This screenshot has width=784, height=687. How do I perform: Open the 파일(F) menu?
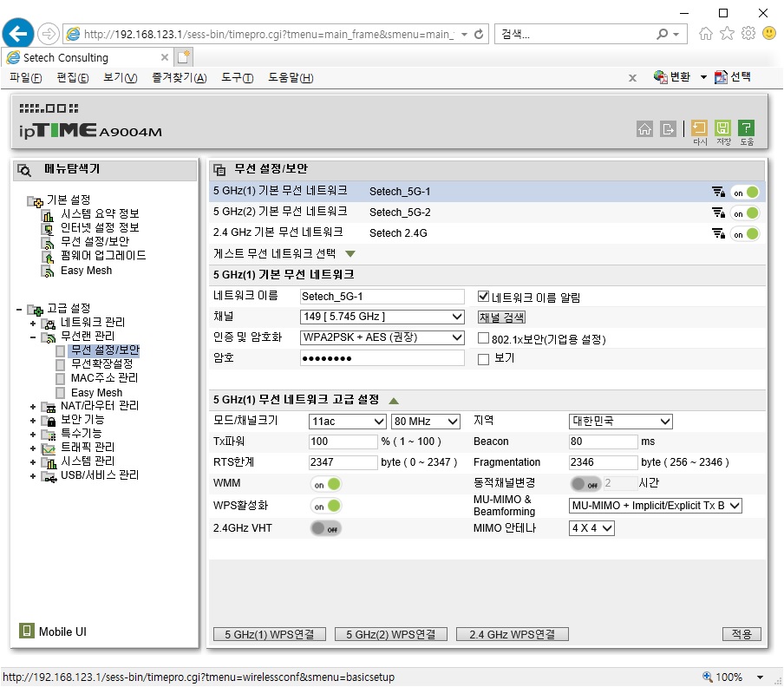pos(26,77)
